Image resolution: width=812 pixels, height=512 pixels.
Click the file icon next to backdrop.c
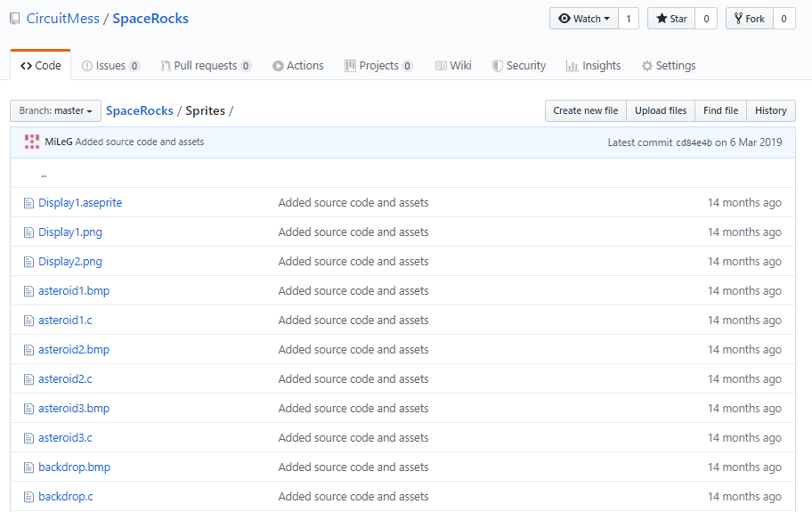click(x=29, y=497)
